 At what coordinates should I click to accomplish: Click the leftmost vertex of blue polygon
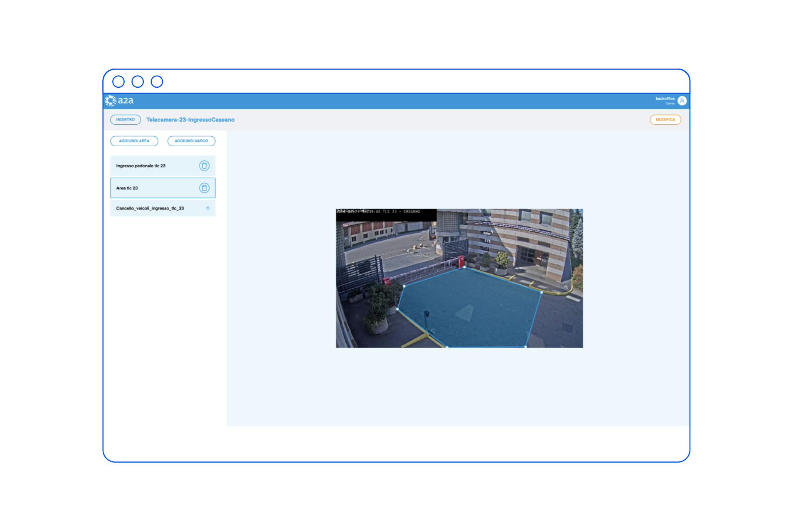pos(398,309)
